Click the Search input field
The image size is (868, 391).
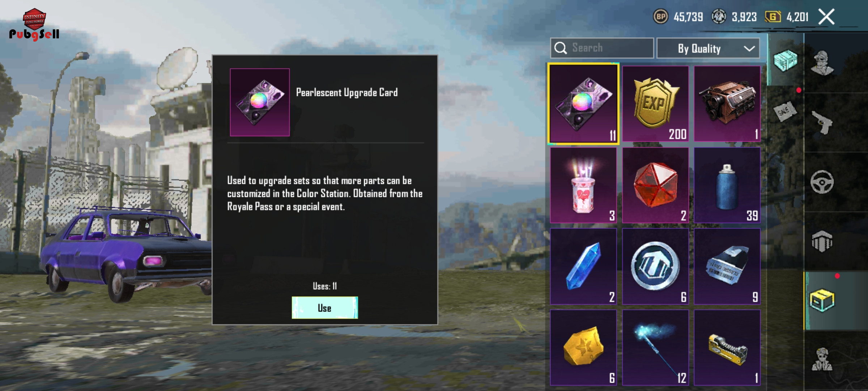click(602, 48)
